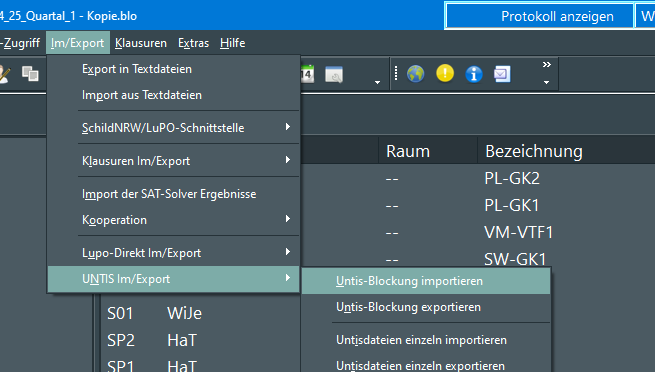Click the blue info icon
The height and width of the screenshot is (372, 655).
474,74
